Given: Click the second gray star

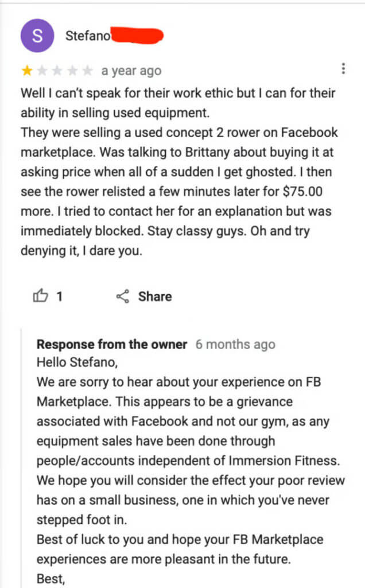Looking at the screenshot, I should 42,70.
